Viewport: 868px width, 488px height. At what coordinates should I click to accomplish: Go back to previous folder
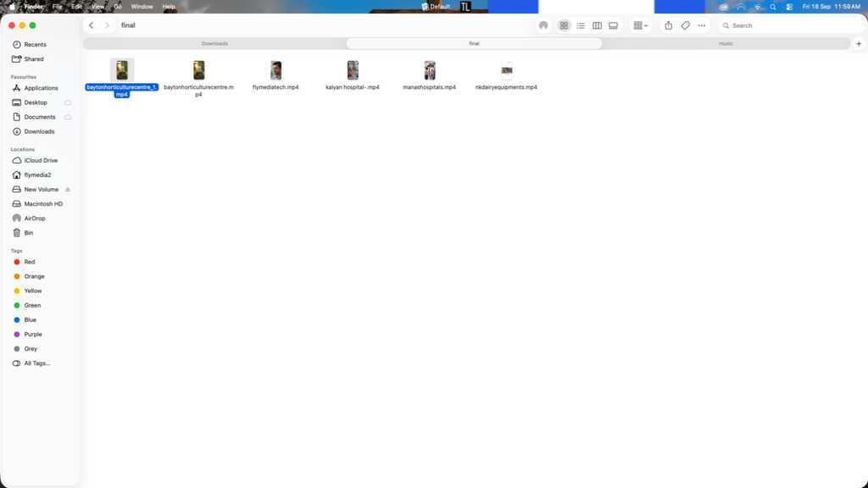click(x=92, y=25)
